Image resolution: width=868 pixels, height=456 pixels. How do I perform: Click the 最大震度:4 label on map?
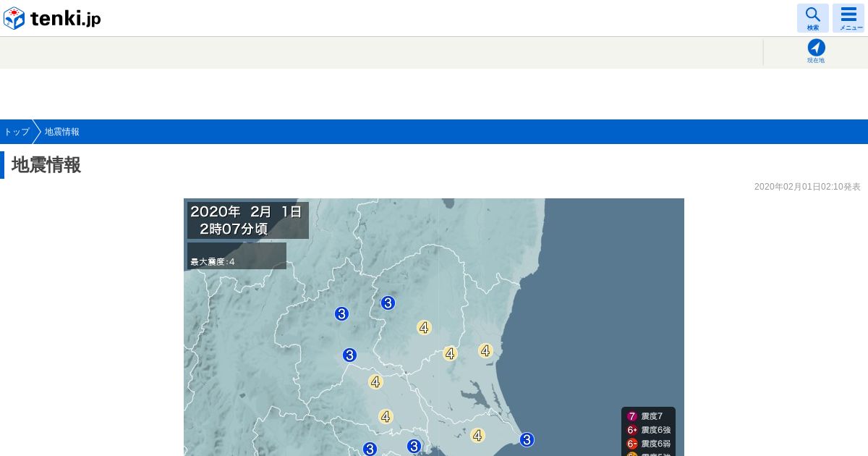(237, 256)
